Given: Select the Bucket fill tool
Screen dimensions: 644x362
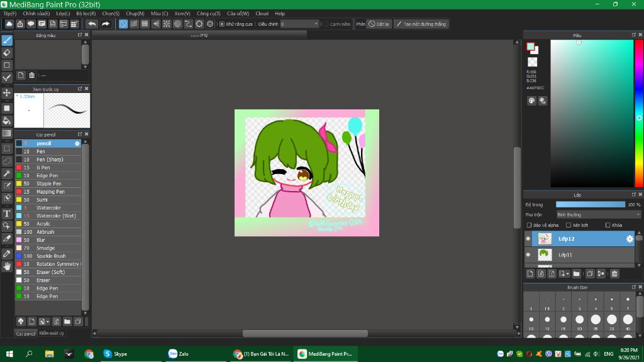Looking at the screenshot, I should coord(7,120).
